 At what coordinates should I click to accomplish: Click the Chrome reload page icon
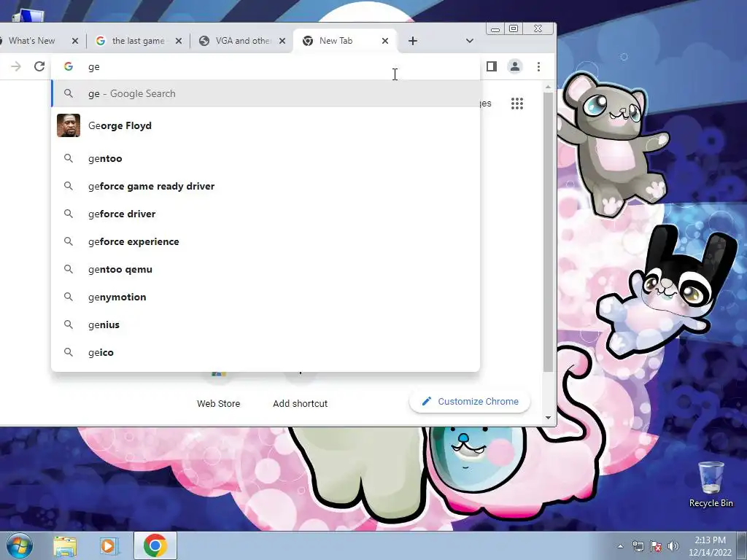pyautogui.click(x=39, y=66)
